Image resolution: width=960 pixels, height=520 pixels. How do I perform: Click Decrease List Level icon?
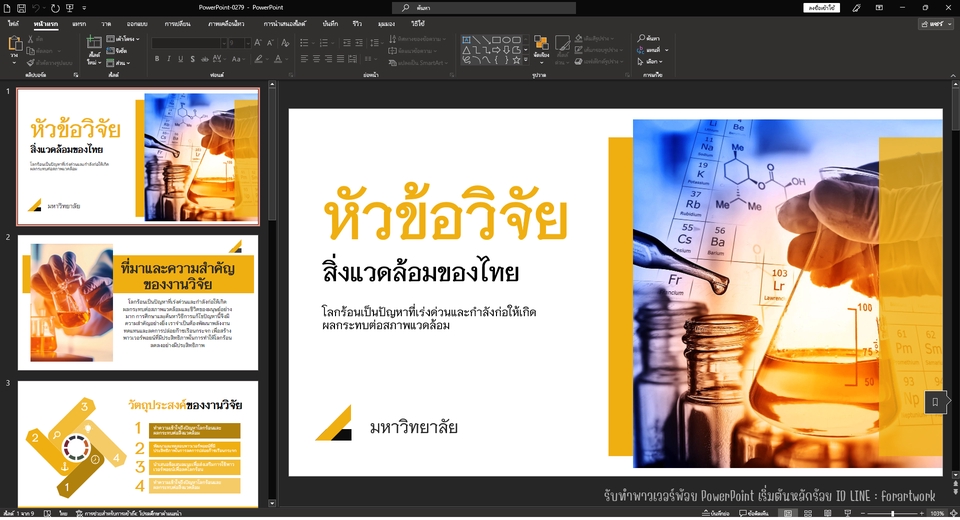347,43
